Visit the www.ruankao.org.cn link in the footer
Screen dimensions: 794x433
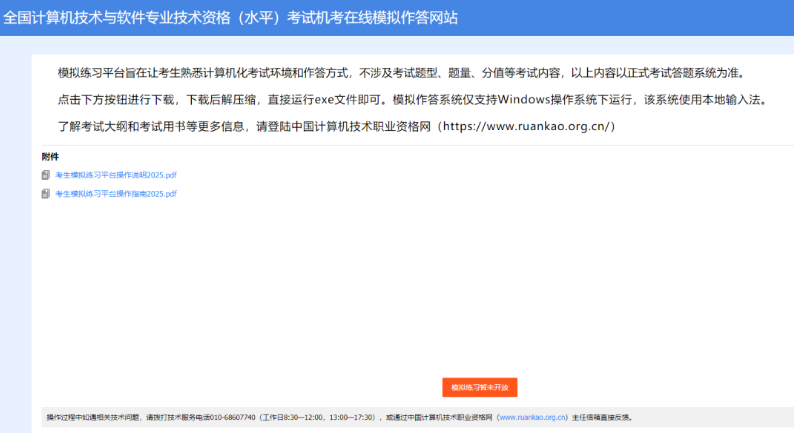[532, 417]
